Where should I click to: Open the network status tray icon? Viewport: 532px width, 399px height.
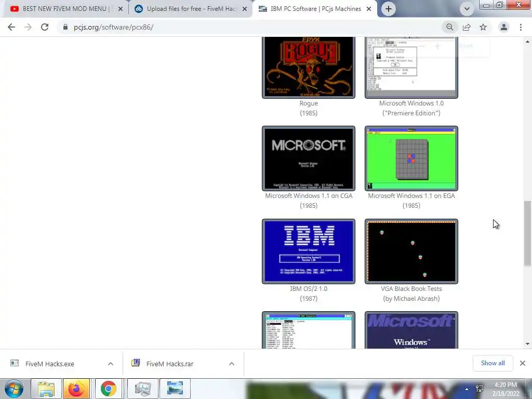click(480, 389)
